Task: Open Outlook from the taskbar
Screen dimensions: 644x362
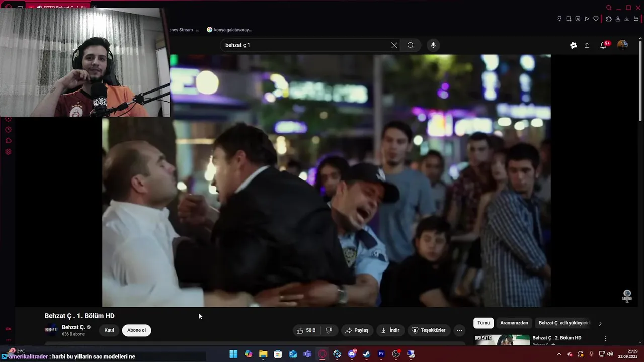Action: [x=293, y=354]
